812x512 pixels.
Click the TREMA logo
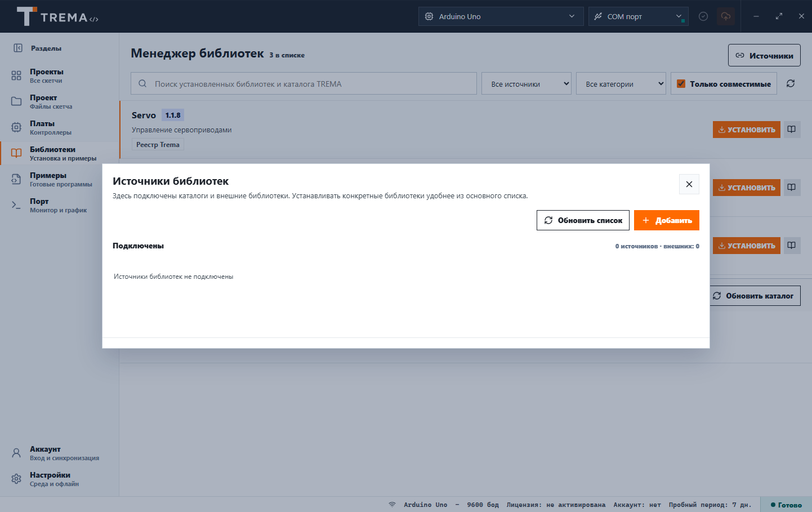[57, 16]
